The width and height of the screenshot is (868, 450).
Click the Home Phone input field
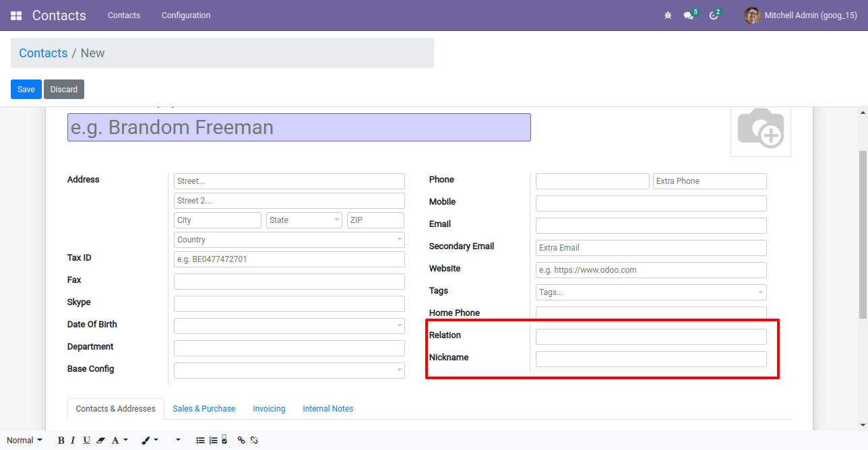click(x=651, y=313)
